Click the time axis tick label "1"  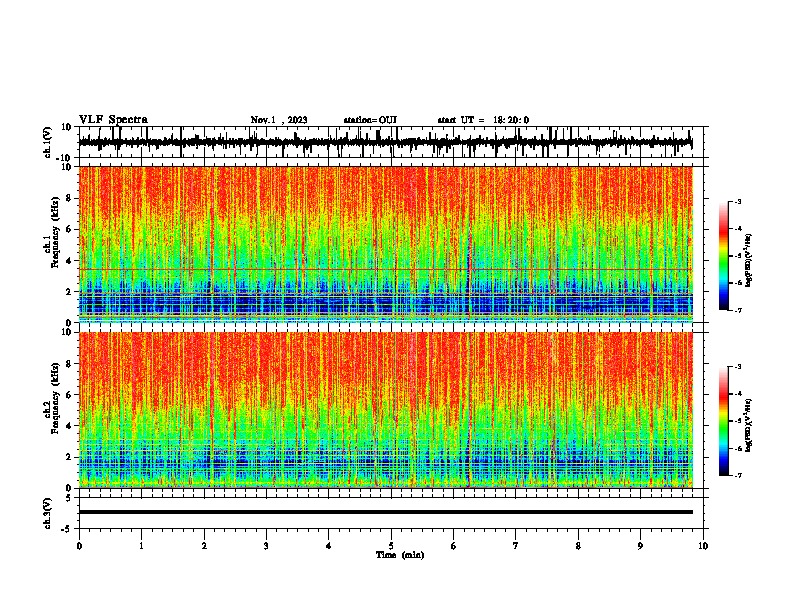(141, 546)
